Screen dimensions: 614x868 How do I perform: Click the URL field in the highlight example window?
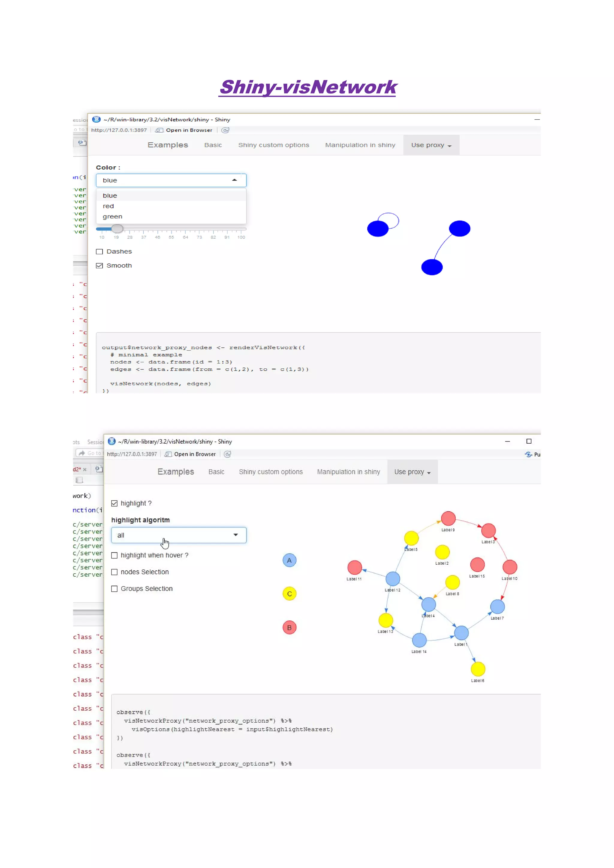(x=132, y=454)
